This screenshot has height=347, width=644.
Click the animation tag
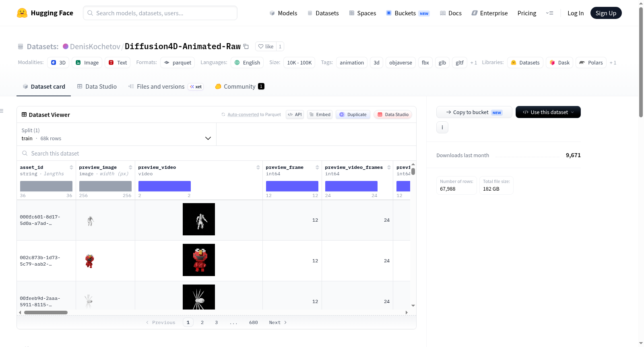pyautogui.click(x=352, y=62)
